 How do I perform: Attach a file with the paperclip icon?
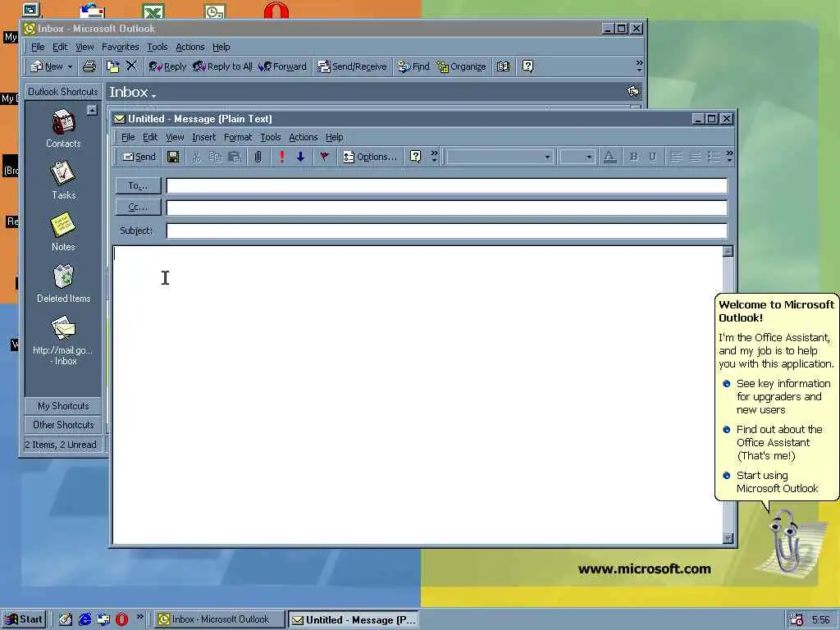(258, 157)
